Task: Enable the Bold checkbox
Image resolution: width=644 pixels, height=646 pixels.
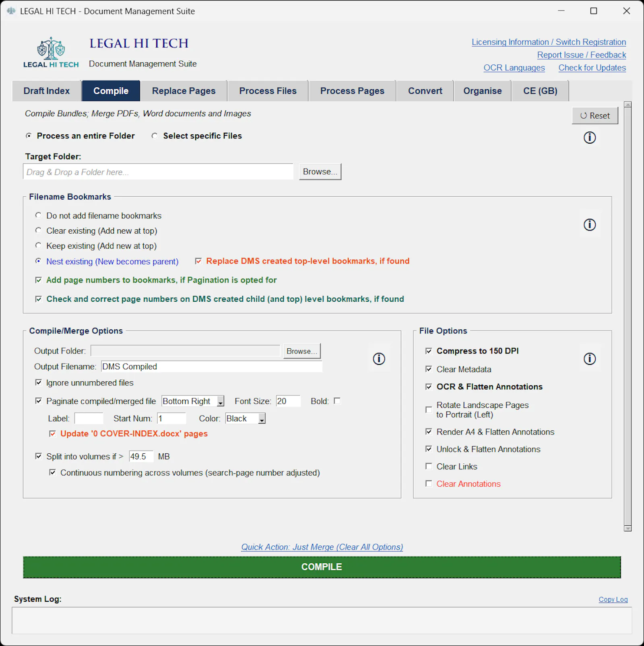Action: [x=337, y=401]
